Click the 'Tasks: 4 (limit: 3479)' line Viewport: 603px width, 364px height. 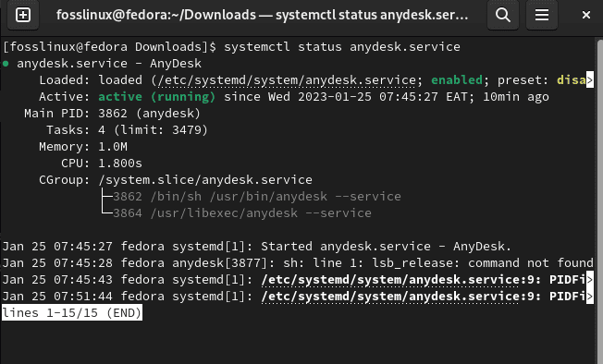(x=127, y=130)
